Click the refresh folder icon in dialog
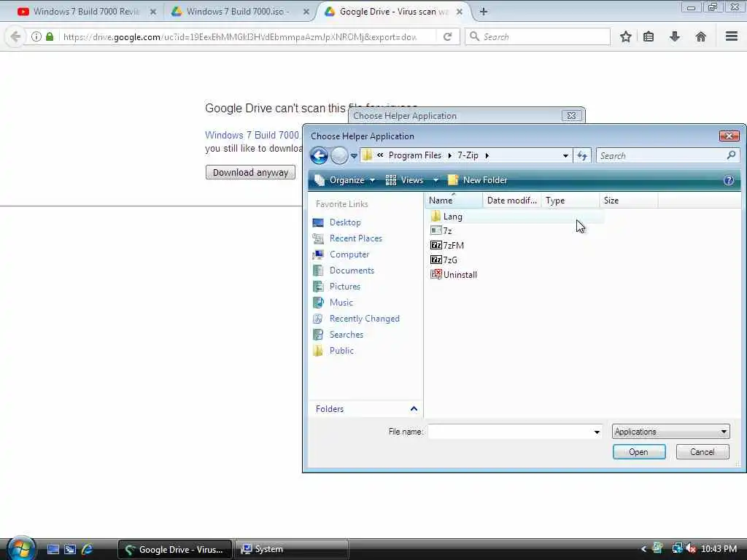Screen dimensions: 747x560 coord(582,155)
